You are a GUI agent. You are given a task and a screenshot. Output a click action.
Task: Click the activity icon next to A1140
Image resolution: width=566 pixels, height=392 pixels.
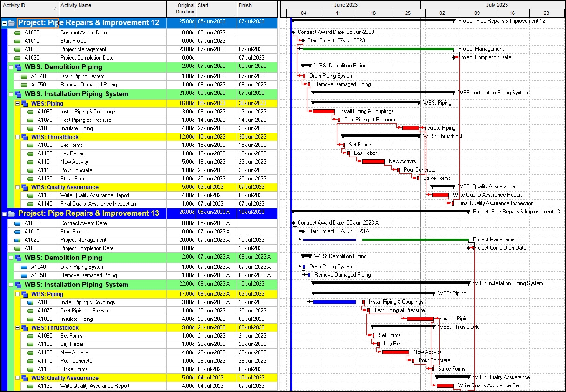pos(31,204)
